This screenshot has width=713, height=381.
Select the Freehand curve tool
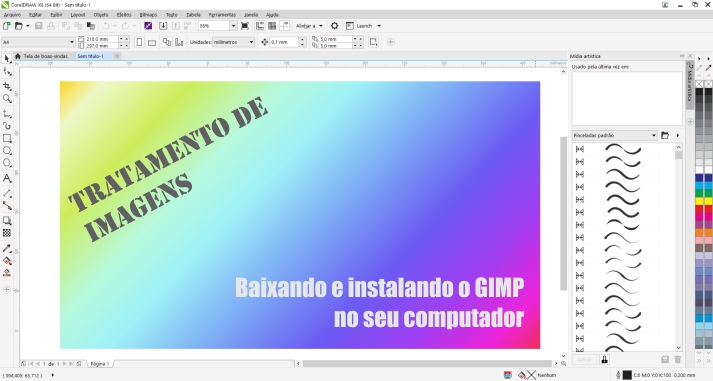tap(7, 114)
